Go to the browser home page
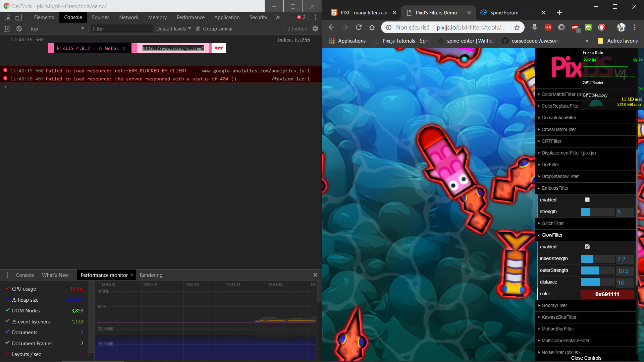The image size is (644, 362). point(372,27)
